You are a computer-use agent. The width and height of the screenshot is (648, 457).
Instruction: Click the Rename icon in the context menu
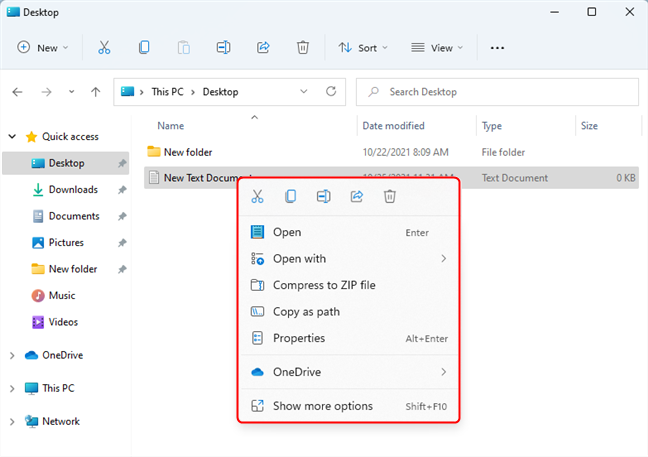pos(323,197)
